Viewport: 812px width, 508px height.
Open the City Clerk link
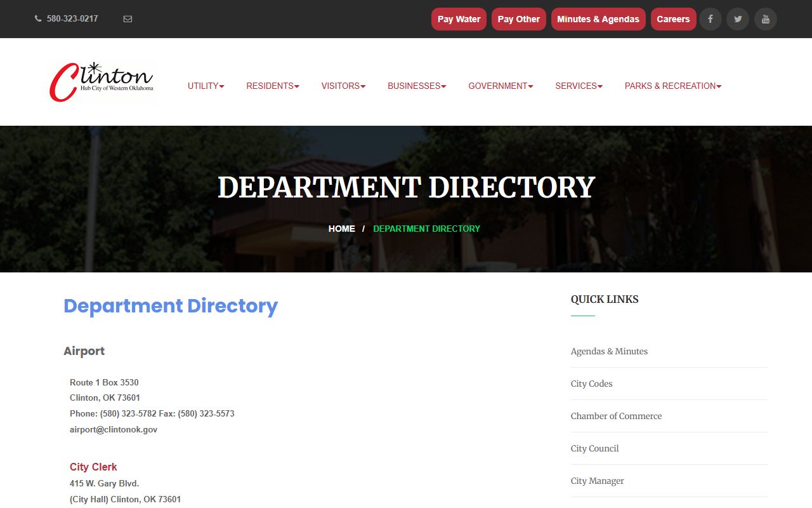tap(93, 467)
